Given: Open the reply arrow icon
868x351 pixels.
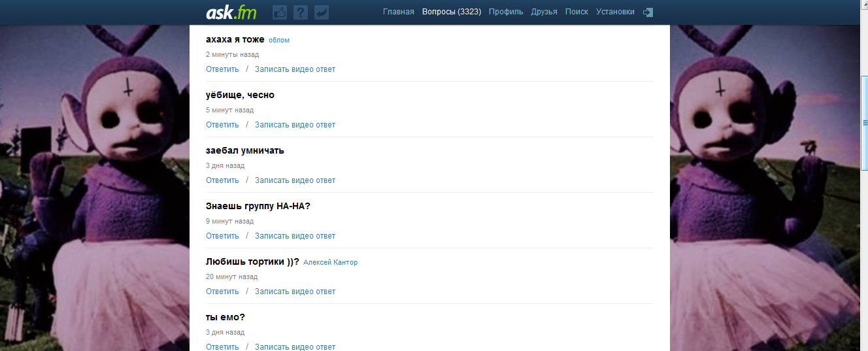Looking at the screenshot, I should coord(321,12).
